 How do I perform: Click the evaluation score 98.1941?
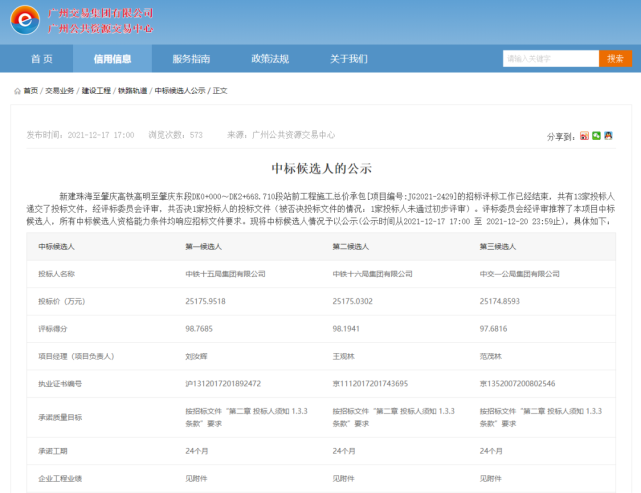point(346,329)
